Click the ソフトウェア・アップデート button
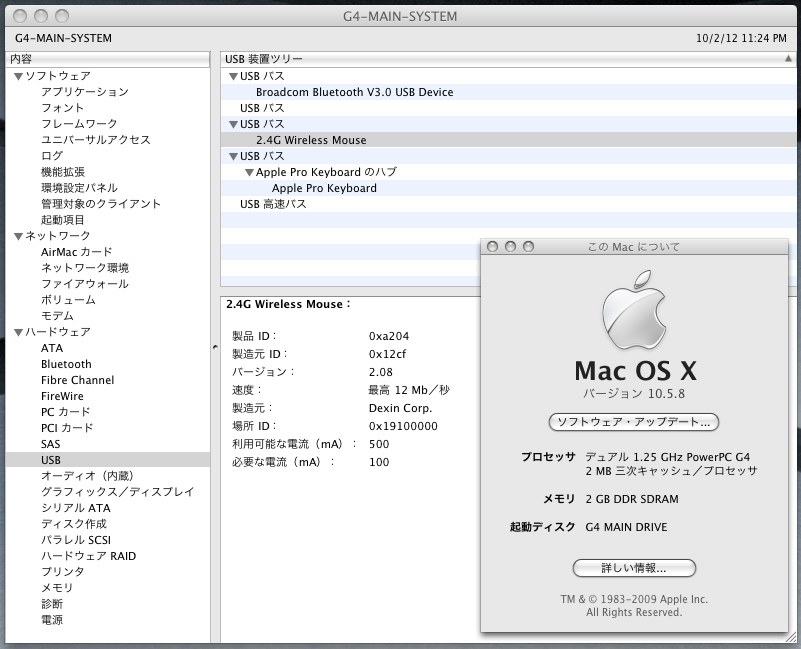 click(633, 422)
